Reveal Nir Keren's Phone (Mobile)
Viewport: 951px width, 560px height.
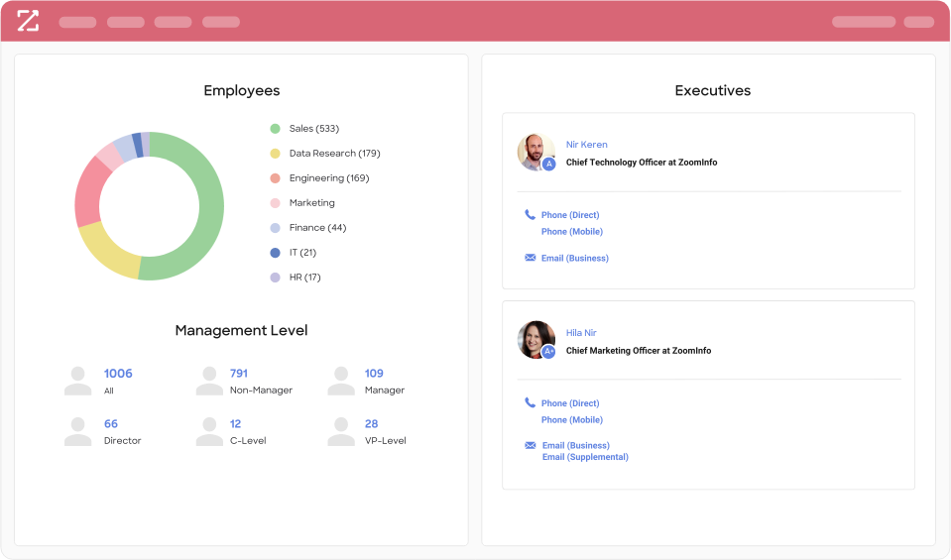[x=572, y=232]
